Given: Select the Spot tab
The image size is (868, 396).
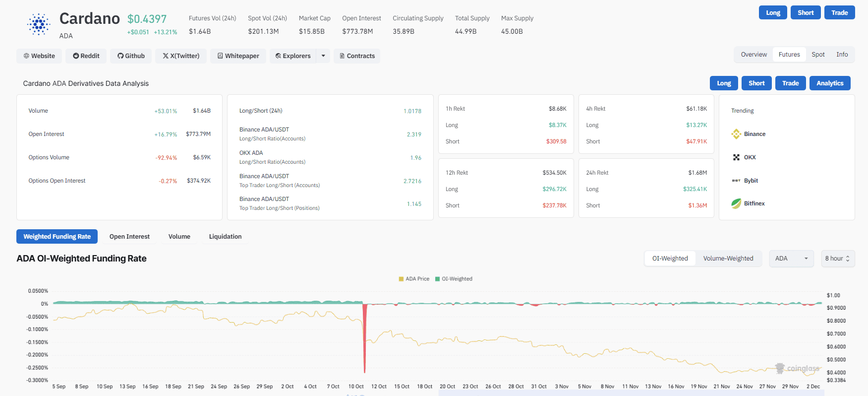Looking at the screenshot, I should [818, 55].
